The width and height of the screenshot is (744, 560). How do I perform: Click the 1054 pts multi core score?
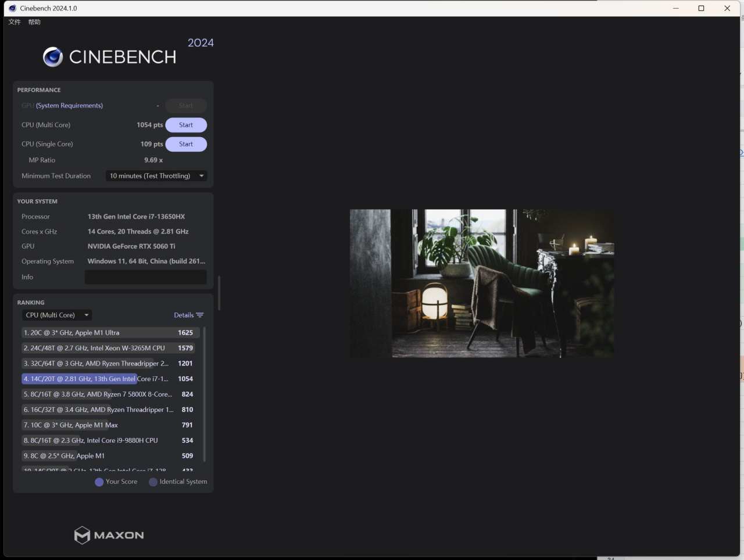150,125
